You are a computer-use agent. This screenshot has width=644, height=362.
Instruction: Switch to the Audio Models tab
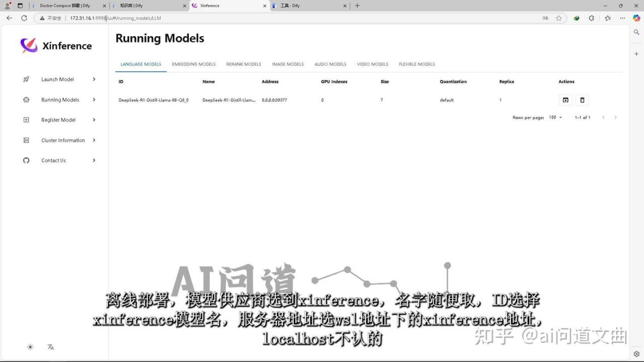pos(331,64)
